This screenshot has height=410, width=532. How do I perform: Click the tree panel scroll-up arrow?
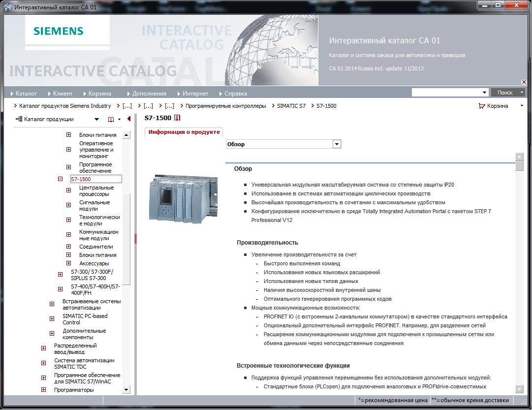[x=126, y=135]
